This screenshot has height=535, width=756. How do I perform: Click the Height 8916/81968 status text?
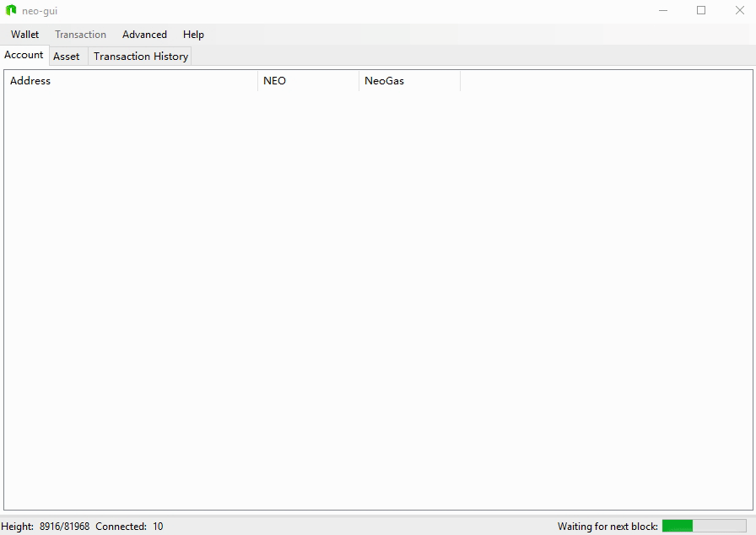click(x=46, y=527)
